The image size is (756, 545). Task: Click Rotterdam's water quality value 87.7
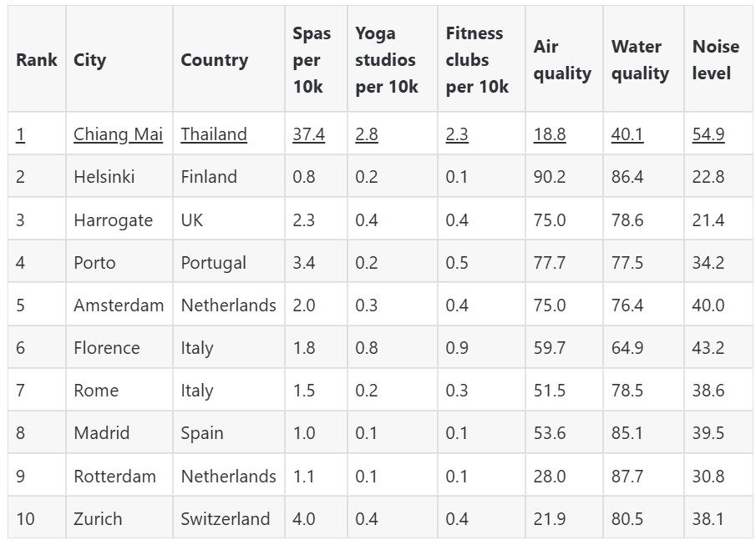point(627,477)
